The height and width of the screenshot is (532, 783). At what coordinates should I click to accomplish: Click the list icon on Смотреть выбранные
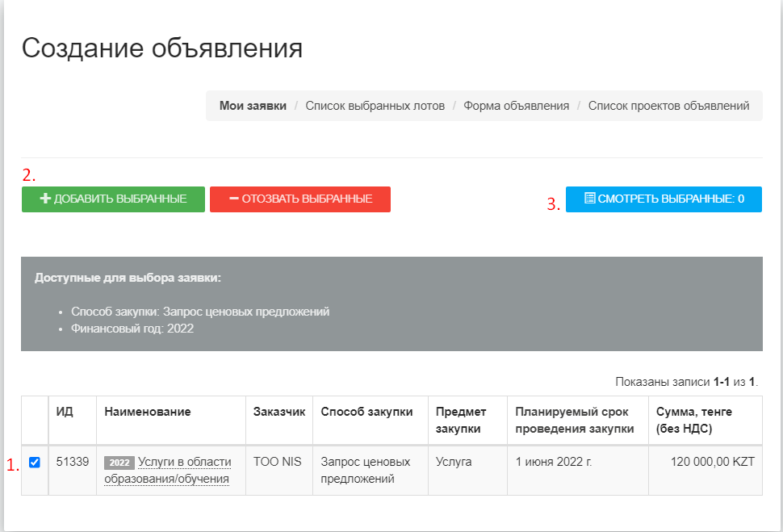coord(589,199)
